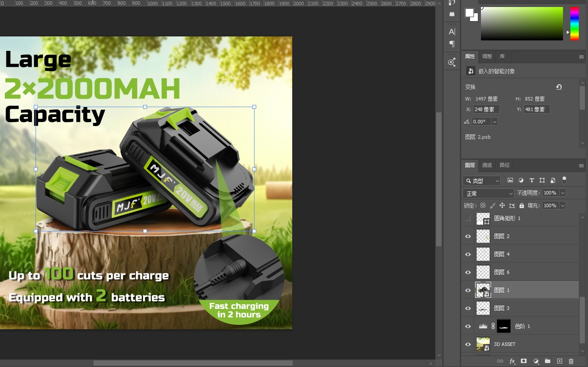Lock transparent pixels icon

pyautogui.click(x=483, y=205)
